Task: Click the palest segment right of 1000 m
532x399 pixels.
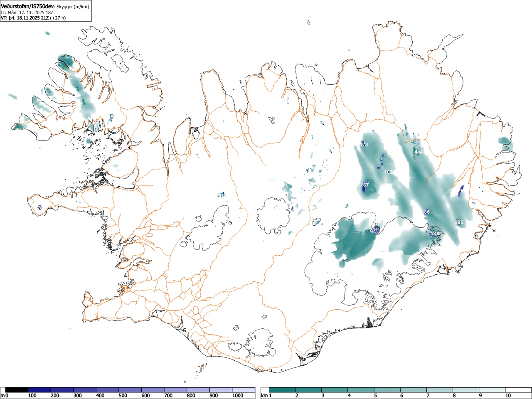Action: pyautogui.click(x=244, y=390)
